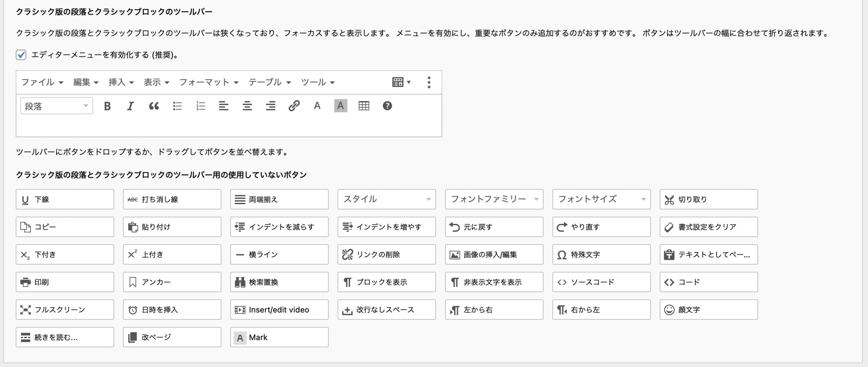Viewport: 868px width, 367px height.
Task: Select the 左から右 direction button
Action: click(494, 309)
